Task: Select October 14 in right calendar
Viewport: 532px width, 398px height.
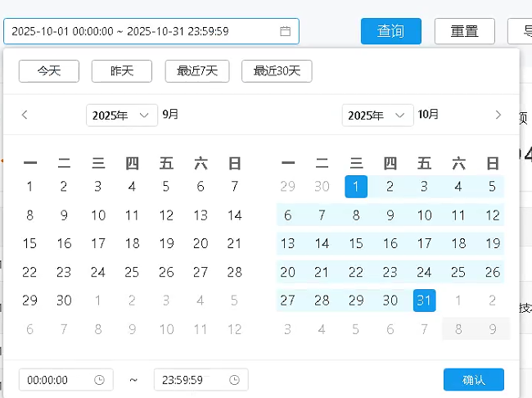Action: pyautogui.click(x=322, y=243)
